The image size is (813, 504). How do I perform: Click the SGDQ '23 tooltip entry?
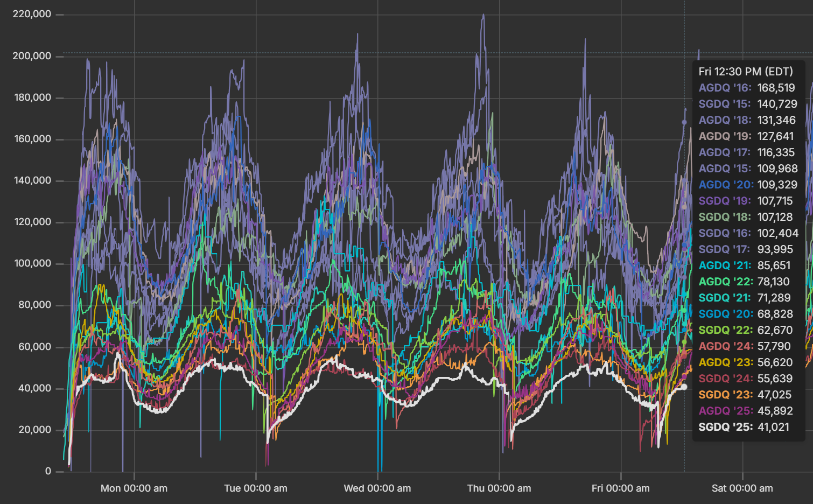coord(745,395)
